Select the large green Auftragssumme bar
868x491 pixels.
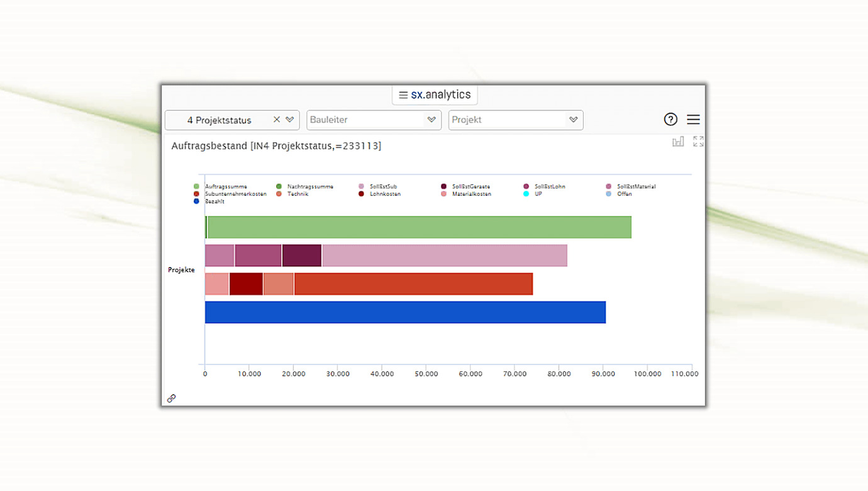coord(419,227)
